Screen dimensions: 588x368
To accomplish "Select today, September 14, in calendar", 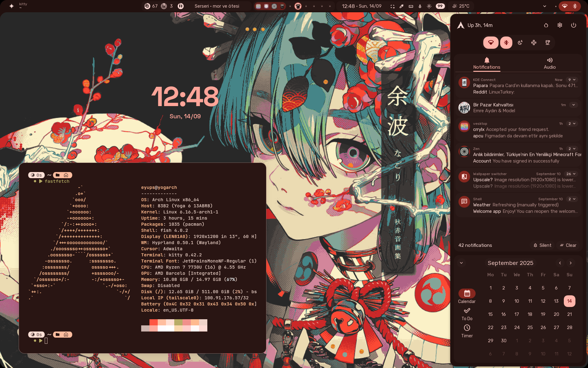I will coord(569,301).
